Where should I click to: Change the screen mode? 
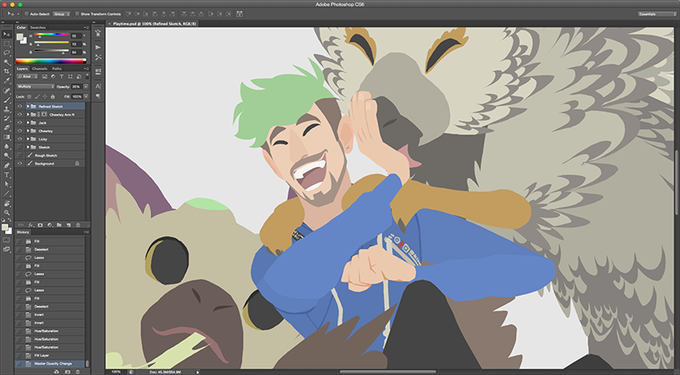point(7,249)
